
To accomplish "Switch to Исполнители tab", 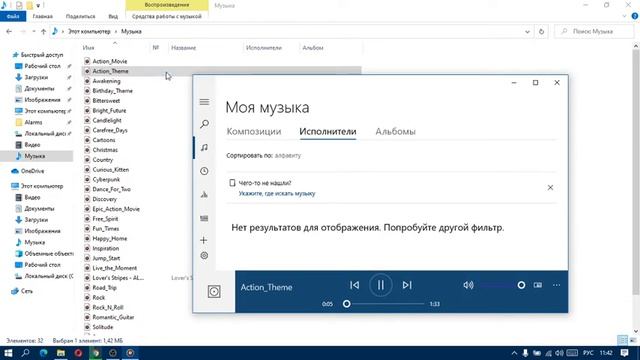I will click(x=328, y=131).
